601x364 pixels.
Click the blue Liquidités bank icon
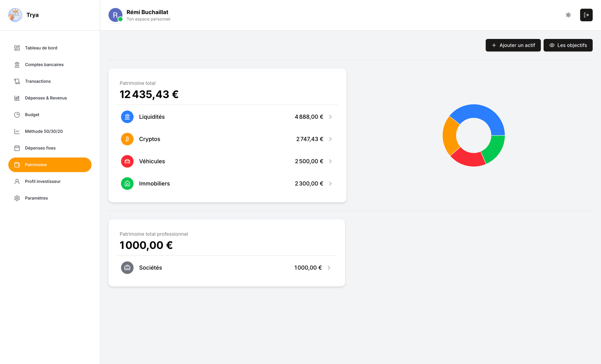(x=127, y=117)
